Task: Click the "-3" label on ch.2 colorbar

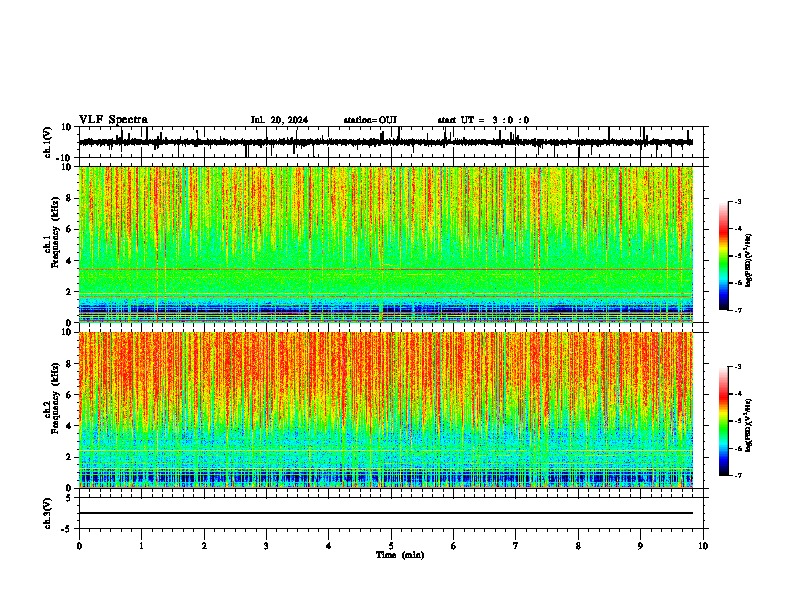Action: pos(738,367)
